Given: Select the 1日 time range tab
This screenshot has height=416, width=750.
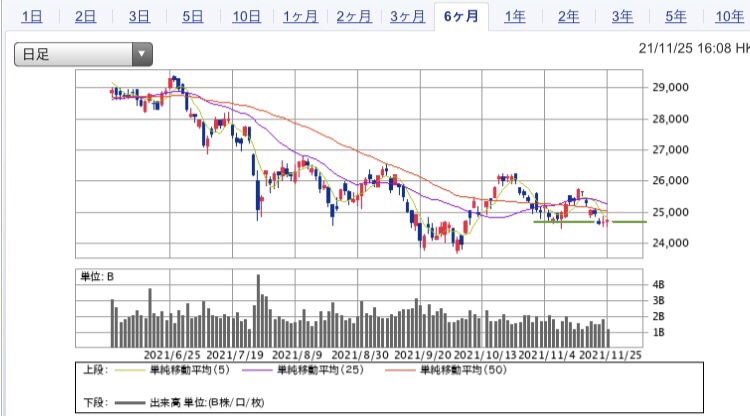Looking at the screenshot, I should click(x=32, y=17).
